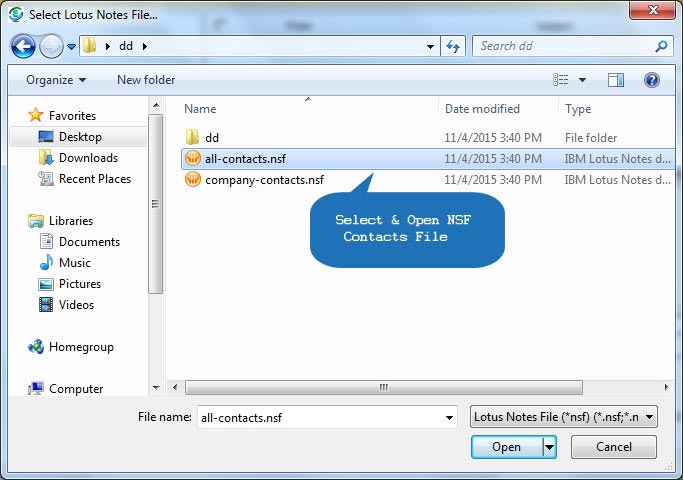Click the search magnifier icon
The width and height of the screenshot is (683, 480).
(x=661, y=46)
